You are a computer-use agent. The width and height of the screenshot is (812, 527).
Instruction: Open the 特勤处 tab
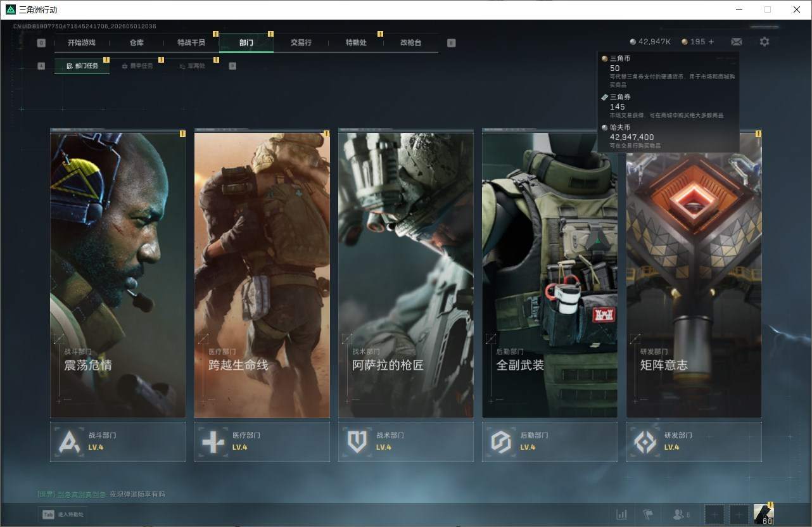[x=356, y=42]
